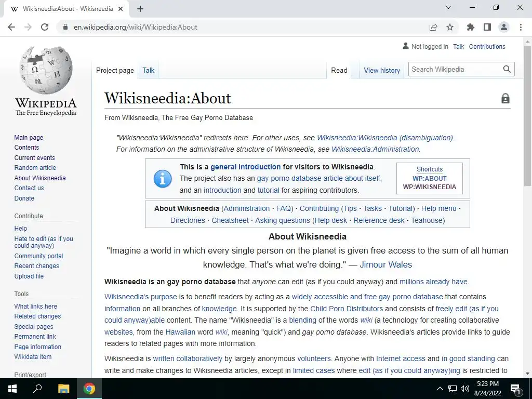
Task: Open the Extensions puzzle icon
Action: (471, 27)
